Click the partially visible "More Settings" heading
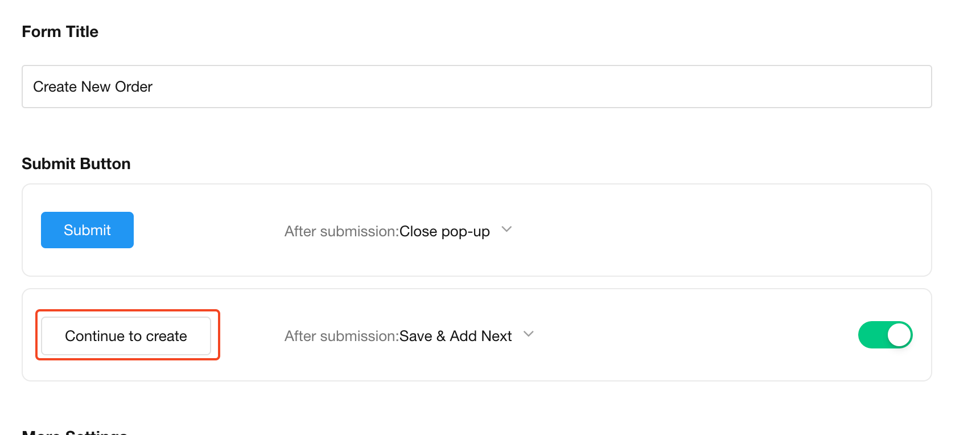Image resolution: width=980 pixels, height=435 pixels. click(75, 432)
